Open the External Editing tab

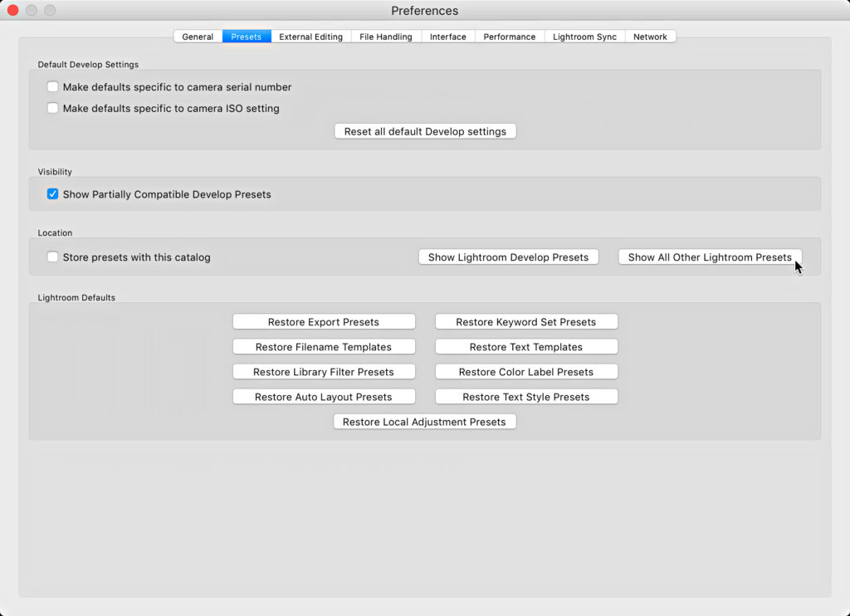click(310, 37)
